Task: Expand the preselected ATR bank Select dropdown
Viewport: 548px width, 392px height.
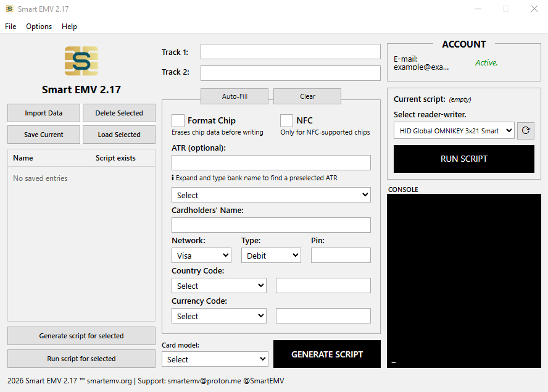Action: pos(271,195)
